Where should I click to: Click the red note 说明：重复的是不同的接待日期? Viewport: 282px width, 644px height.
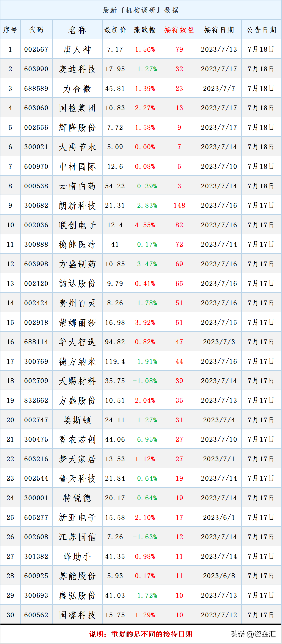pos(141,634)
